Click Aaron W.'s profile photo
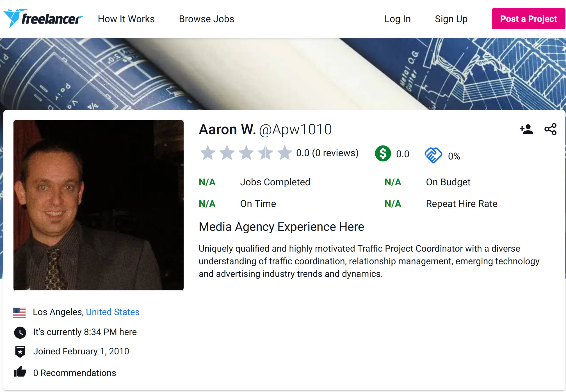Image resolution: width=566 pixels, height=392 pixels. (x=99, y=205)
